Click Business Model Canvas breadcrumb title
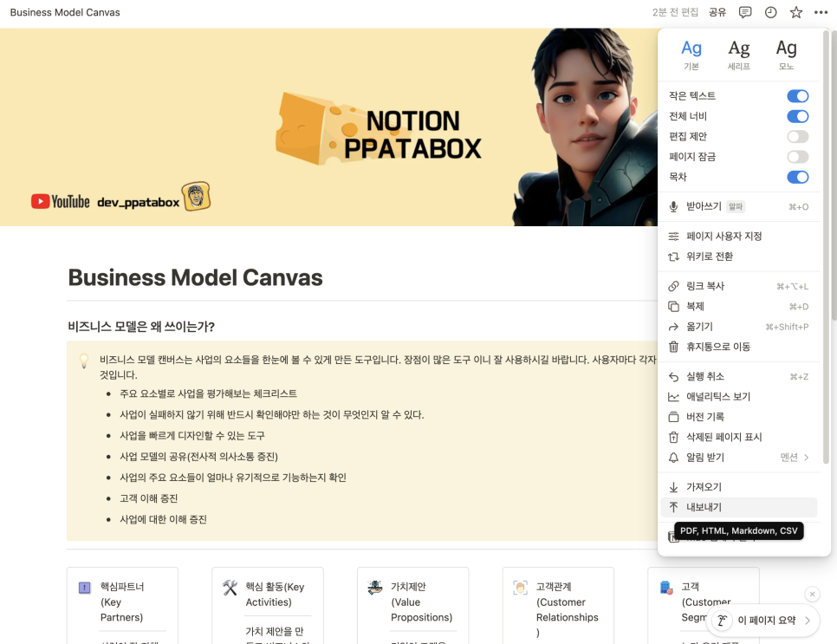The image size is (837, 644). click(x=65, y=12)
